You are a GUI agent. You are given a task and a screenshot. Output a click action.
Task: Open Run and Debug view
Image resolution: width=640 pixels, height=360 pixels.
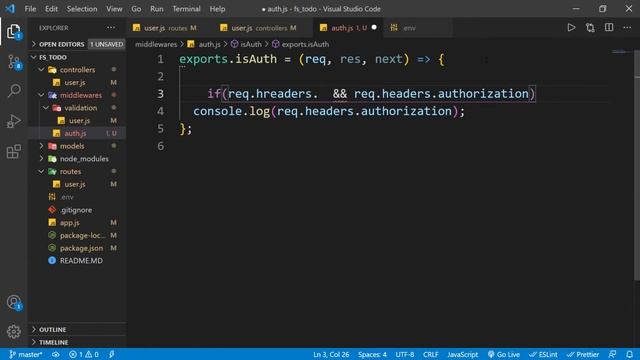coord(13,121)
